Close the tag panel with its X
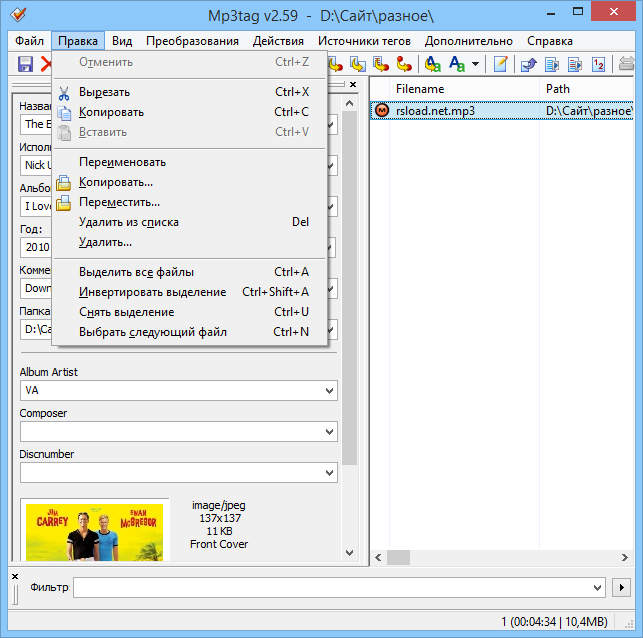Viewport: 643px width, 638px height. click(x=353, y=84)
